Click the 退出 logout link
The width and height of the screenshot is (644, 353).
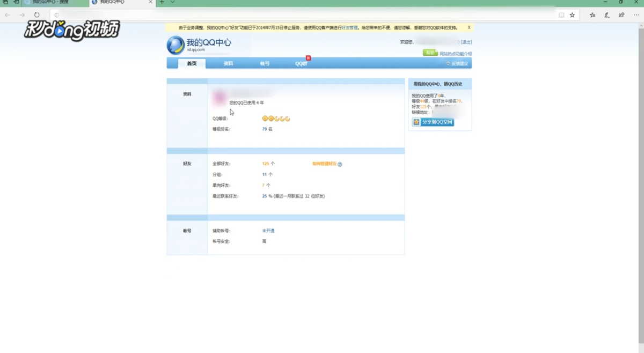pos(467,42)
